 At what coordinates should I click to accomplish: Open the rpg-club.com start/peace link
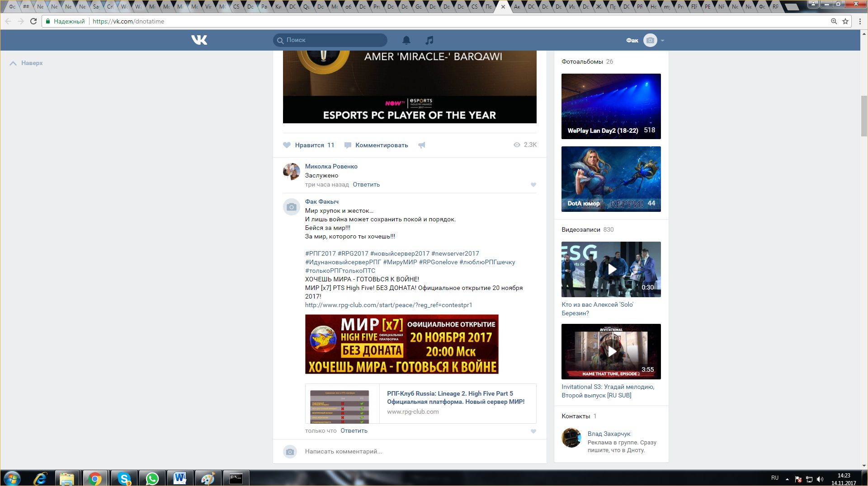pos(388,305)
